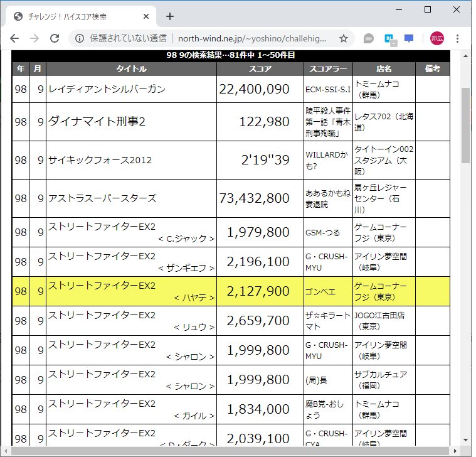
Task: Select score 1,979,800
Action: coord(258,232)
